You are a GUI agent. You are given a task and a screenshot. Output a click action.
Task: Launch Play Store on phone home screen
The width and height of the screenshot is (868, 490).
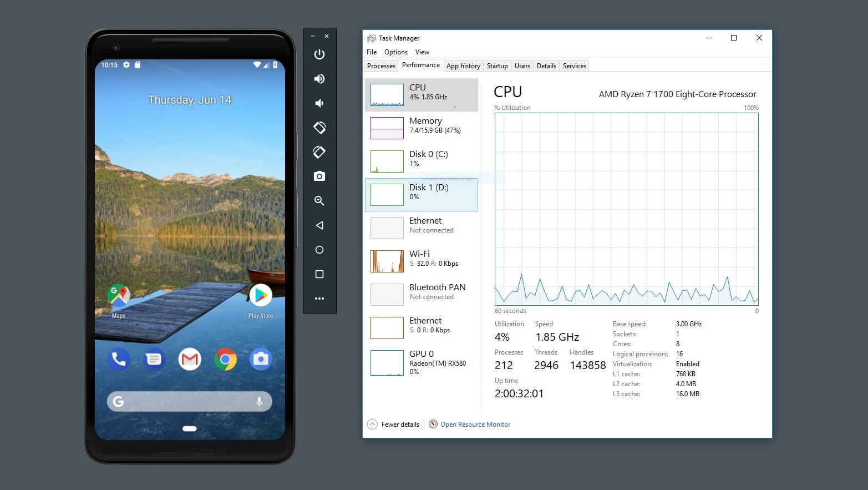(260, 297)
